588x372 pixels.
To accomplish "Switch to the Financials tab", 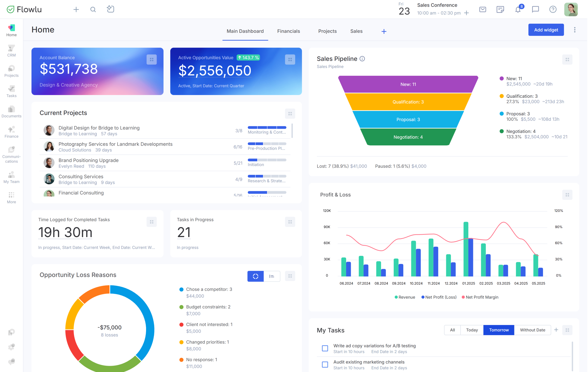I will (288, 31).
